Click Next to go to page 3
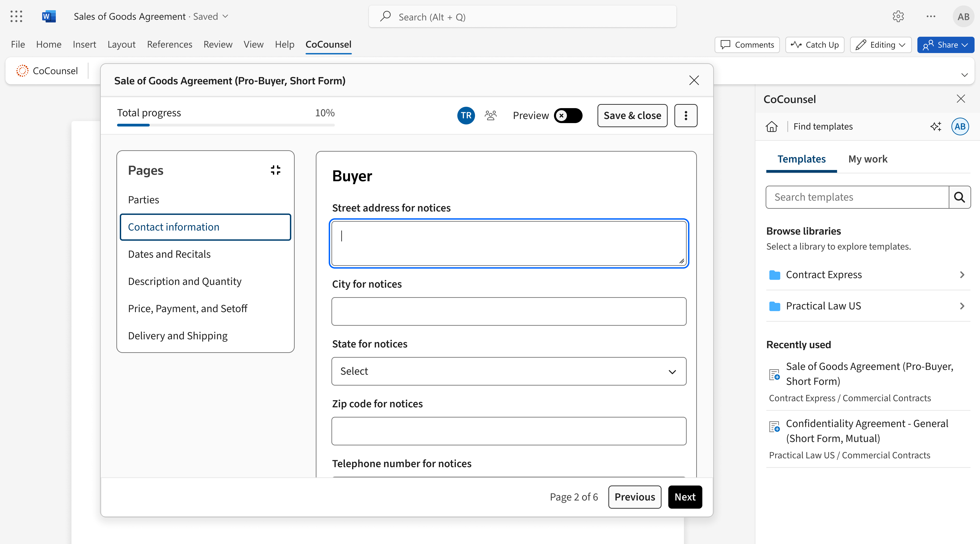The width and height of the screenshot is (980, 544). pyautogui.click(x=684, y=496)
